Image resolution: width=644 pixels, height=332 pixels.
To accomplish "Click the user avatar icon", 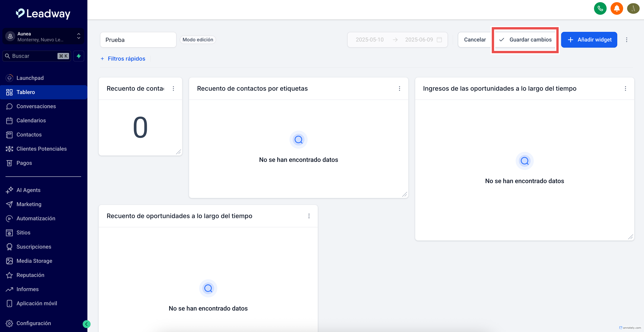I will pos(633,8).
